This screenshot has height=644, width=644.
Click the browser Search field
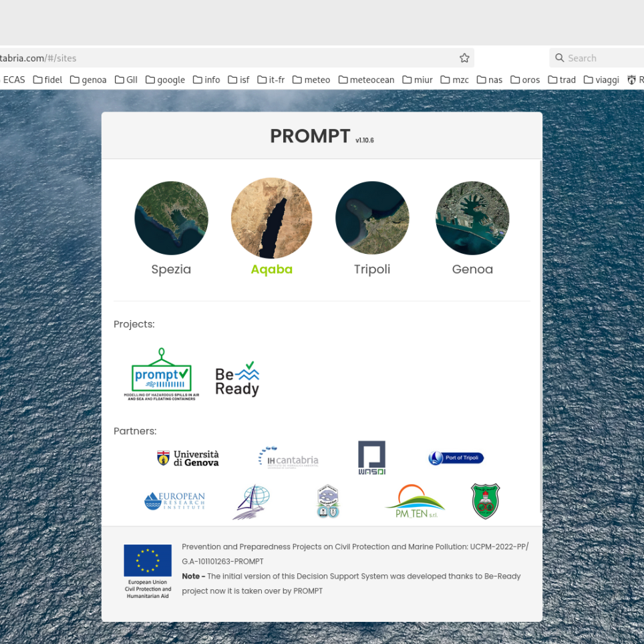(595, 58)
